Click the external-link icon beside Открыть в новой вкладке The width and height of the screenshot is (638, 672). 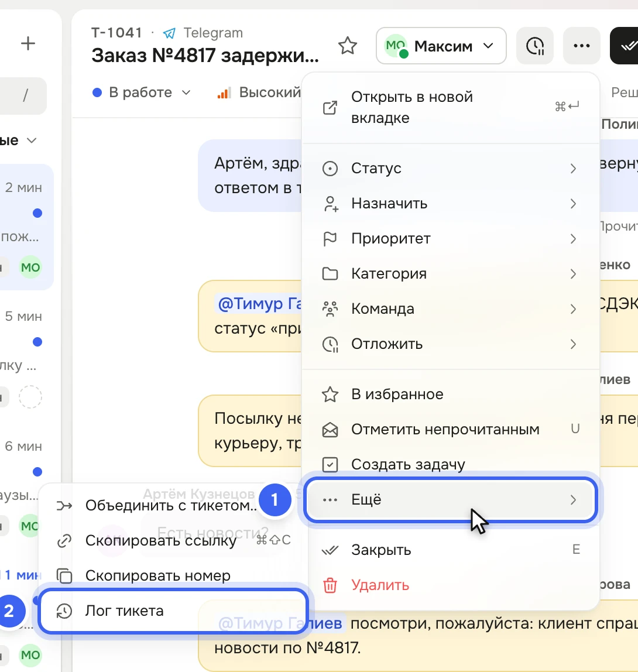[330, 108]
